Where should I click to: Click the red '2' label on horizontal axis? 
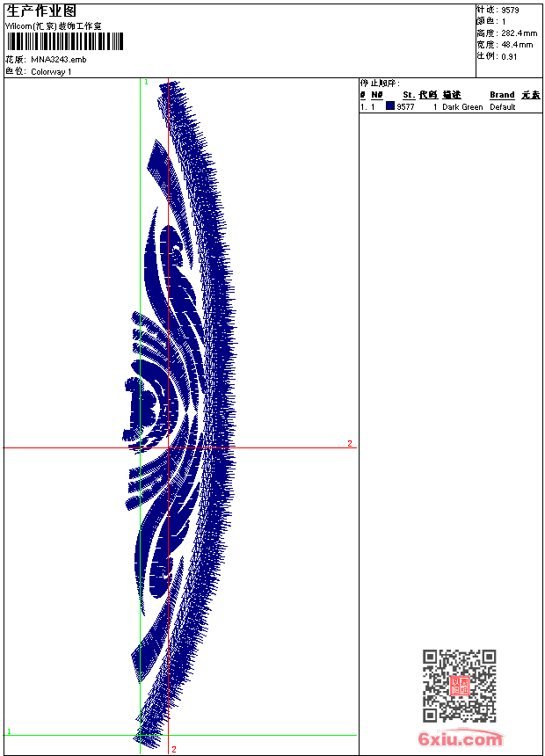350,444
